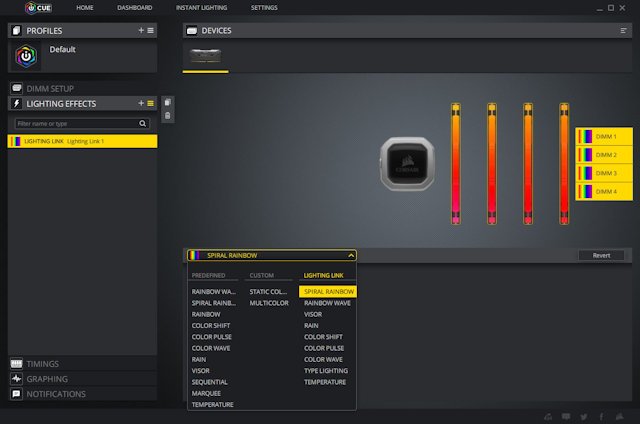Open the Dashboard menu

[x=135, y=8]
